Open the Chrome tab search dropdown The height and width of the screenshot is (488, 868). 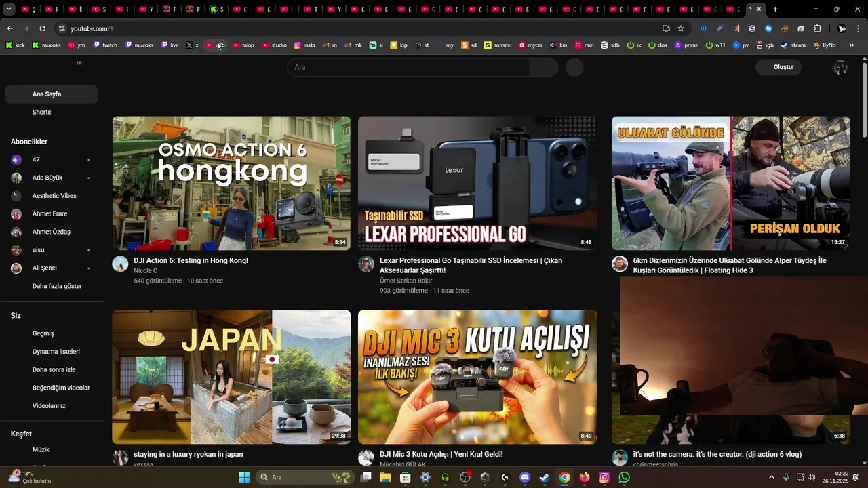coord(9,9)
